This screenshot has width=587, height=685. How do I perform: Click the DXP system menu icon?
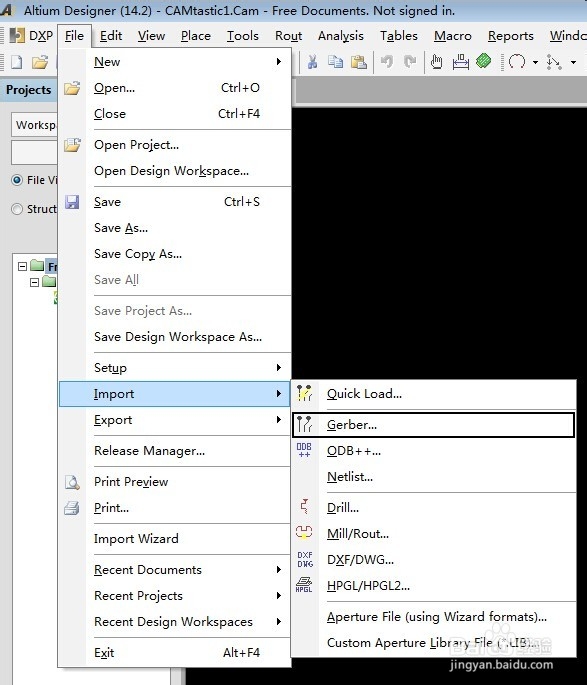tap(17, 36)
